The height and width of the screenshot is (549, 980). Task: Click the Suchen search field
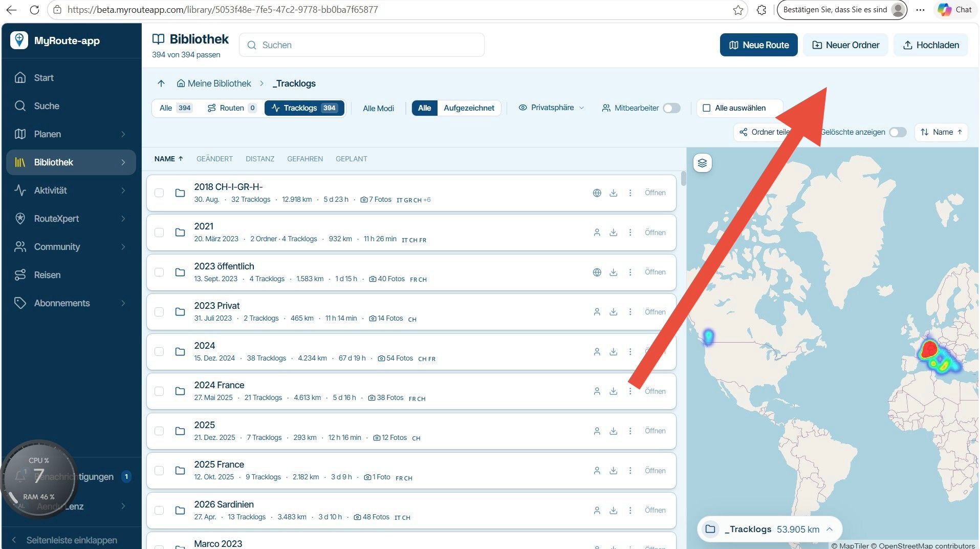coord(362,45)
